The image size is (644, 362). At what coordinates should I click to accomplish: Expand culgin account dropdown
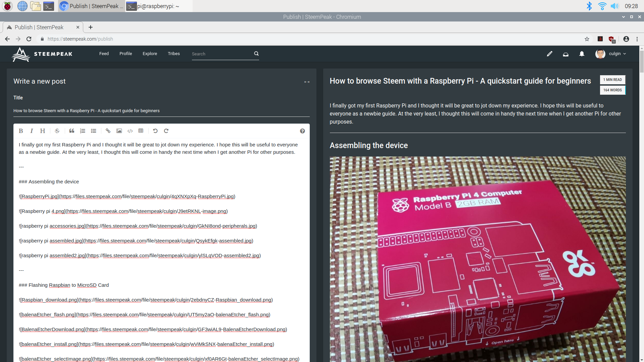click(611, 54)
